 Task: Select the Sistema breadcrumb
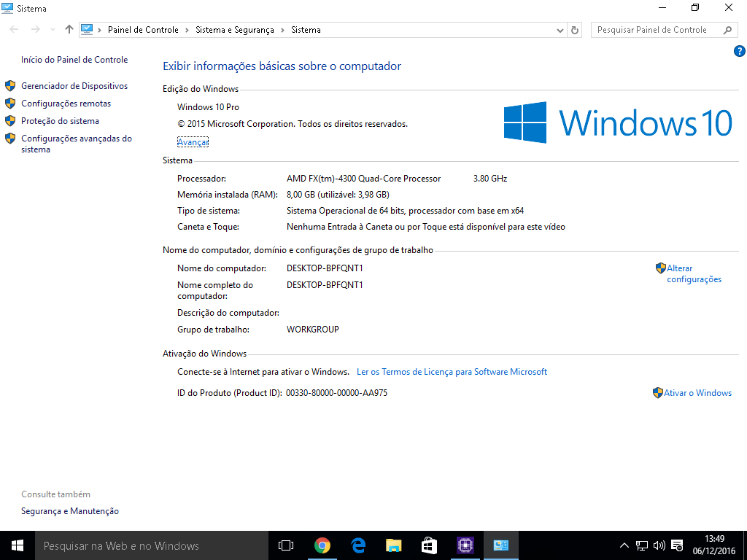(306, 29)
